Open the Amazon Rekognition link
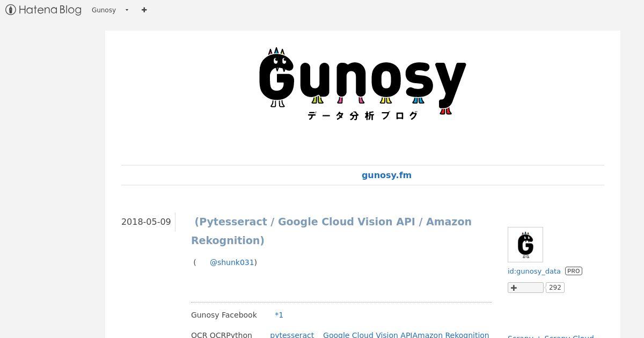The height and width of the screenshot is (338, 644). pyautogui.click(x=451, y=335)
